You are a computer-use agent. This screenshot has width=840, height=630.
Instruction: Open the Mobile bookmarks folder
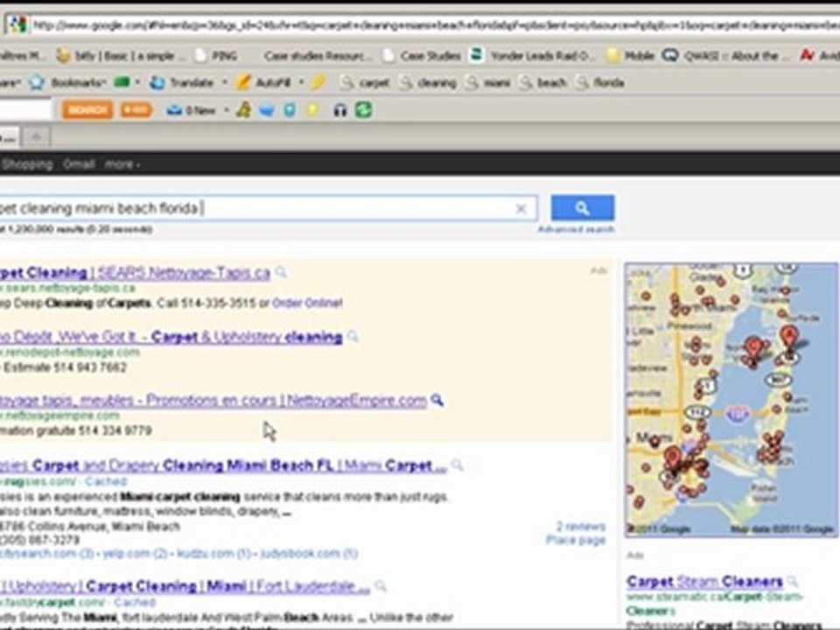tap(630, 56)
